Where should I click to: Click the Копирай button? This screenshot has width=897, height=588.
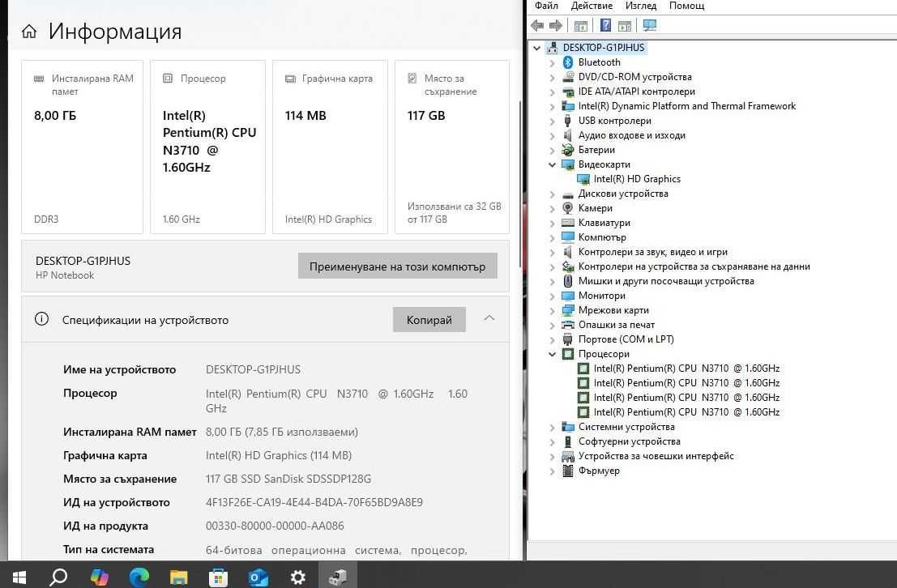tap(429, 320)
